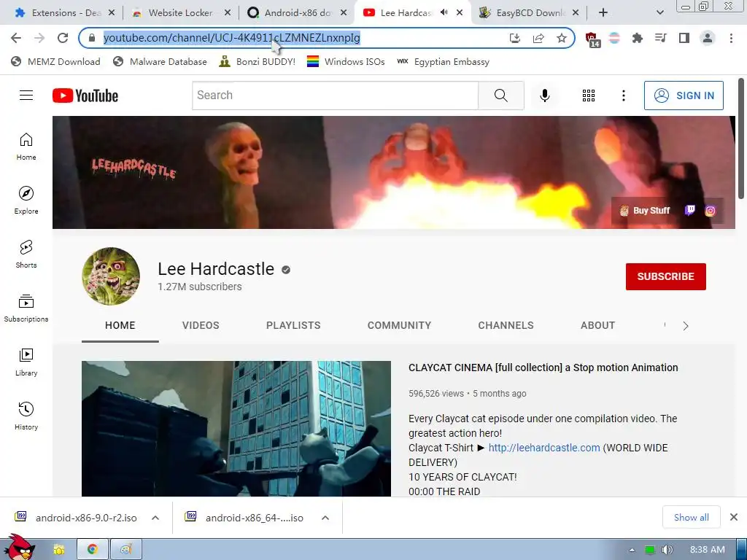Search with your voice microphone
This screenshot has width=747, height=560.
point(544,96)
